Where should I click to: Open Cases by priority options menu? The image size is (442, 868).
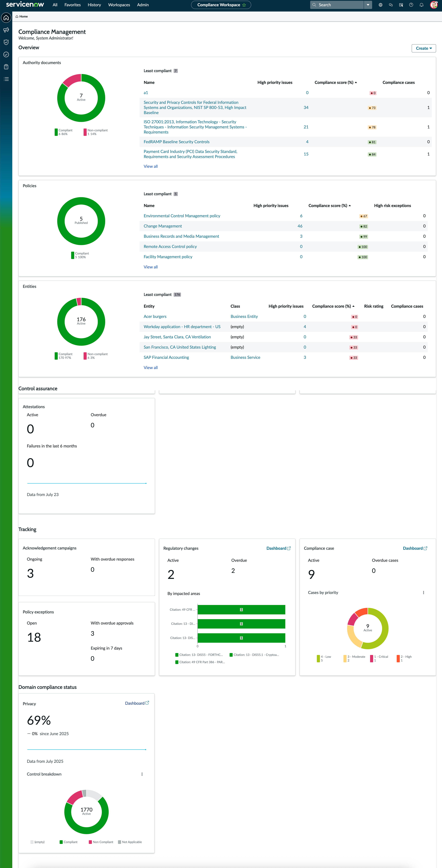tap(423, 592)
